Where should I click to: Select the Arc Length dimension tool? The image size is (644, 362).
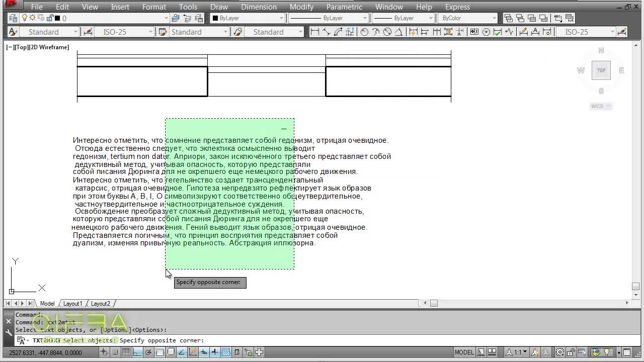pos(338,32)
